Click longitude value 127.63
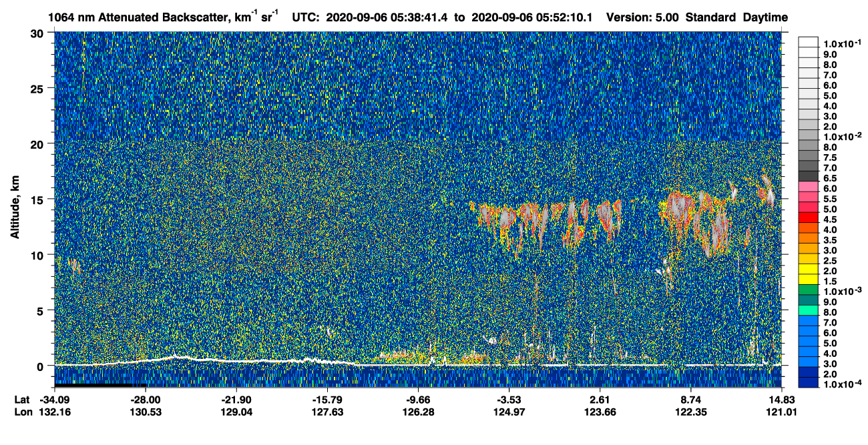The width and height of the screenshot is (868, 445). tap(327, 412)
